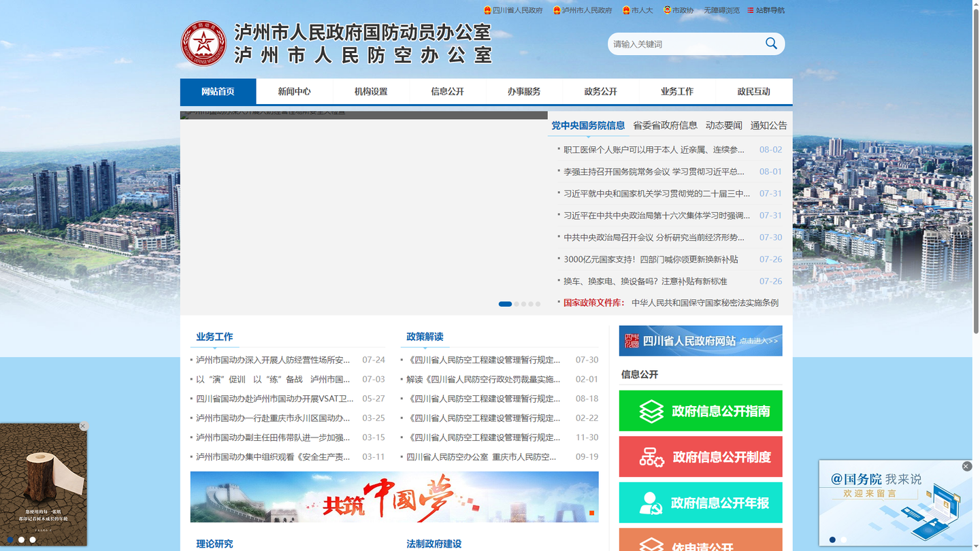Open 法制政府建设 section heading
This screenshot has height=551, width=980.
[x=434, y=544]
